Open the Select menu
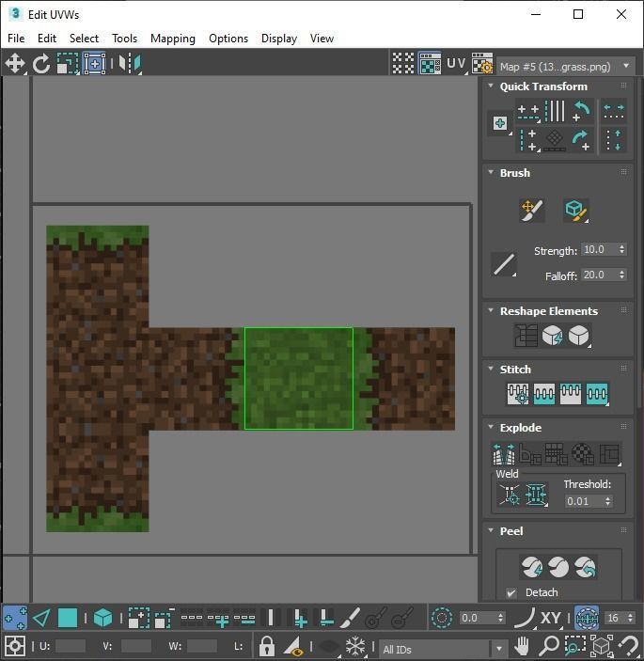644x661 pixels. (84, 39)
